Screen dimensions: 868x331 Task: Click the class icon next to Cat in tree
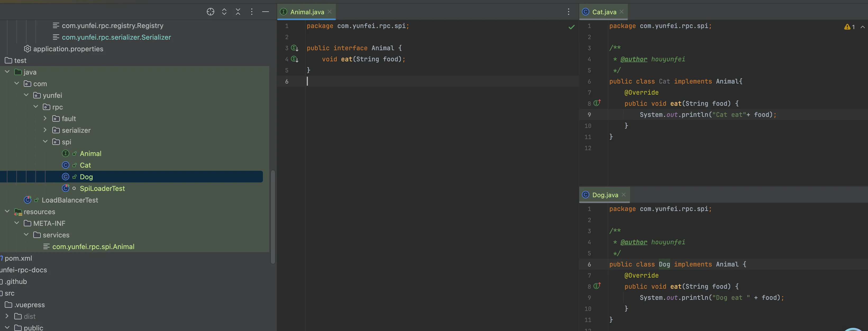(x=66, y=165)
